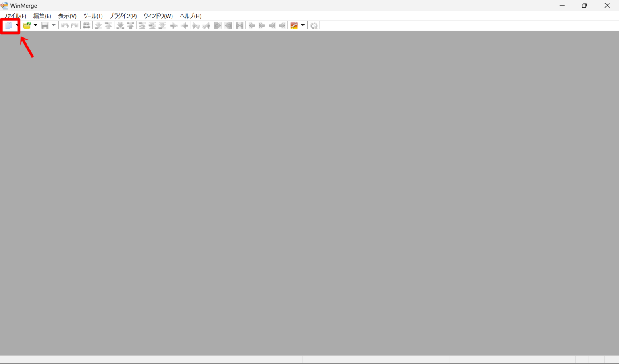Open the 編集(E) menu
Image resolution: width=619 pixels, height=364 pixels.
[x=42, y=16]
